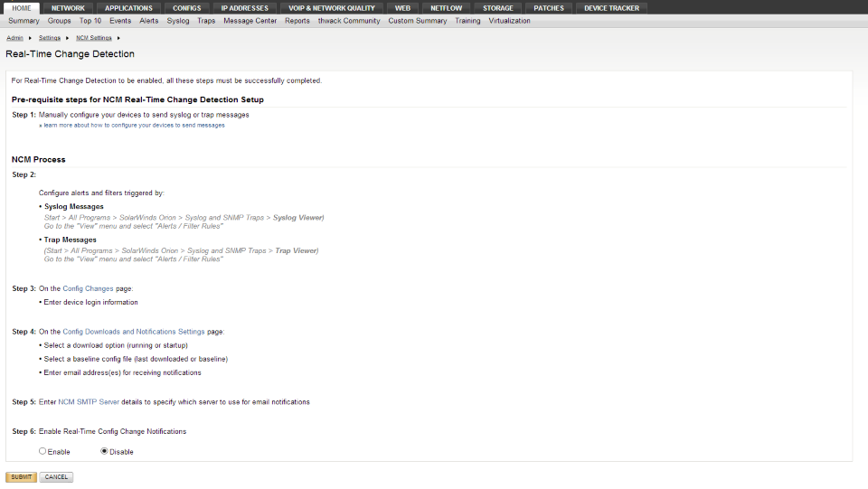Image resolution: width=868 pixels, height=489 pixels.
Task: Open the NetFlow tab
Action: tap(446, 8)
